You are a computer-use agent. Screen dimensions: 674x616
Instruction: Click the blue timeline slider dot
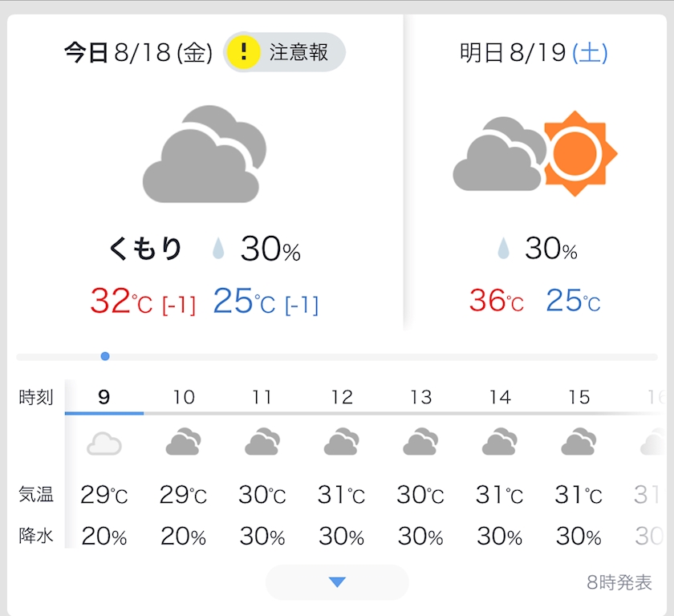tap(105, 356)
